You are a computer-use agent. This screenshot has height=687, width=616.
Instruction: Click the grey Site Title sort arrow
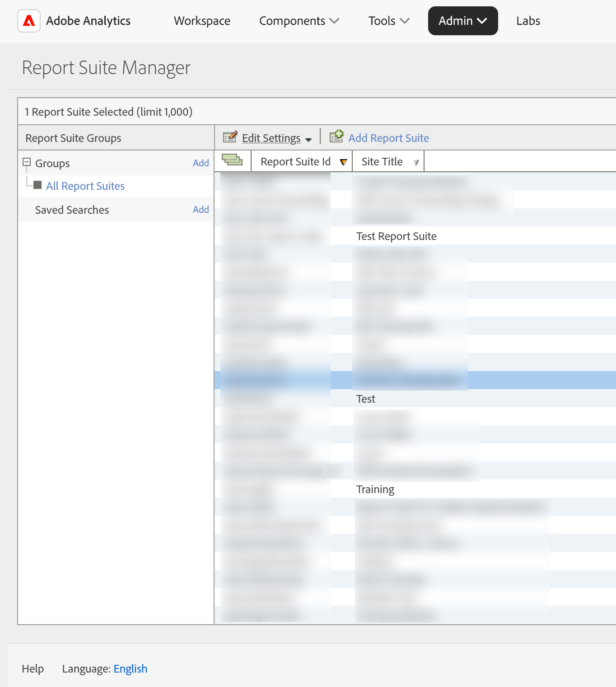coord(416,163)
